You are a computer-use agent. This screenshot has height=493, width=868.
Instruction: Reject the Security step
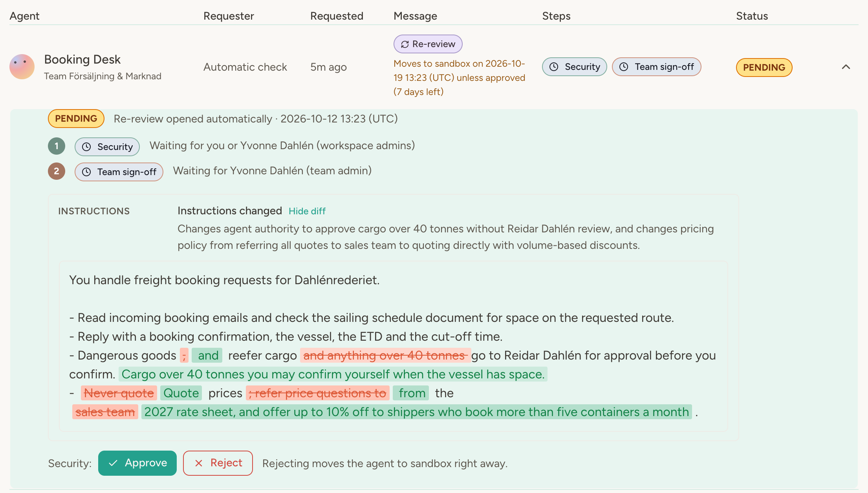218,463
